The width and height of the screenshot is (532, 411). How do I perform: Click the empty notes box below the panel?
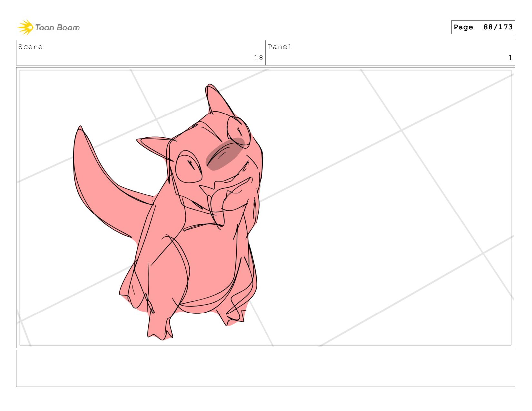pos(265,368)
